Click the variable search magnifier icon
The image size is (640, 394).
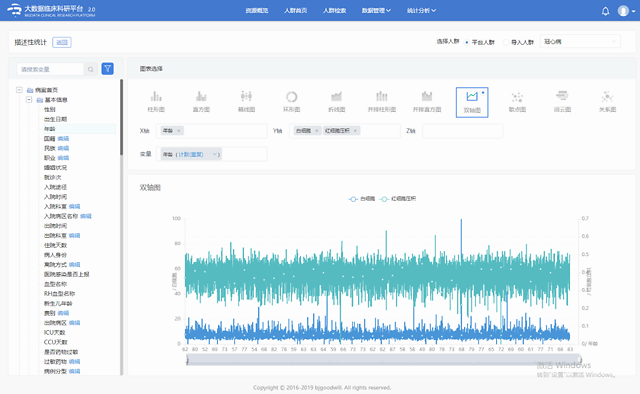[91, 69]
